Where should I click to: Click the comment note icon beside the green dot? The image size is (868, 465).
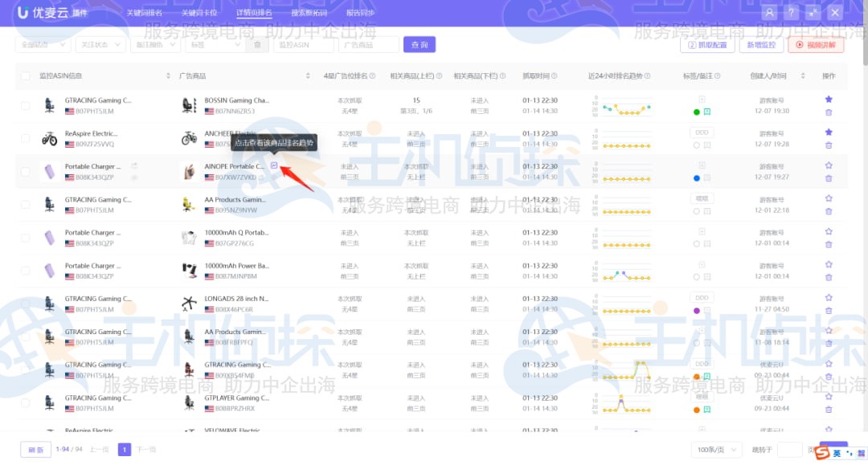(x=709, y=112)
